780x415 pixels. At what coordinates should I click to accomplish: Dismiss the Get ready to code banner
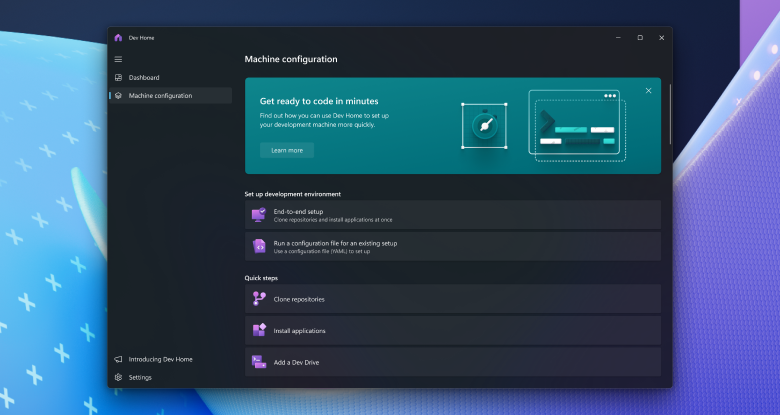click(x=648, y=91)
